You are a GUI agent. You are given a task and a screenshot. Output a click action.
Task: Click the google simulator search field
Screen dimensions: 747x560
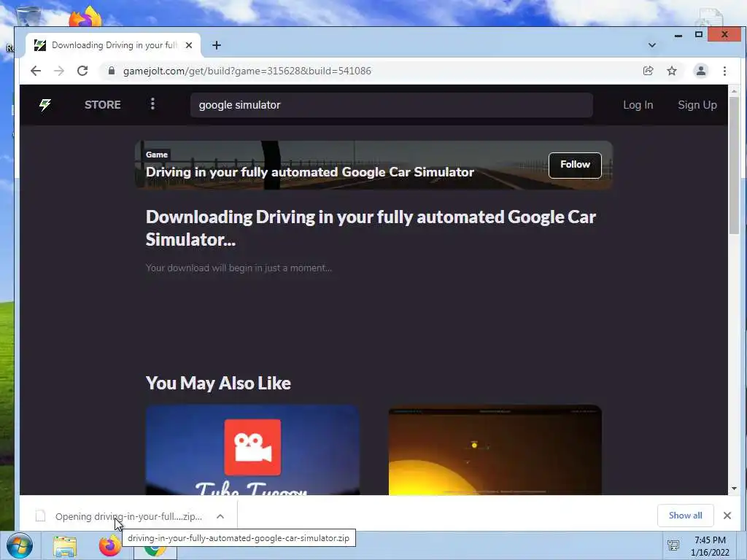pyautogui.click(x=392, y=105)
